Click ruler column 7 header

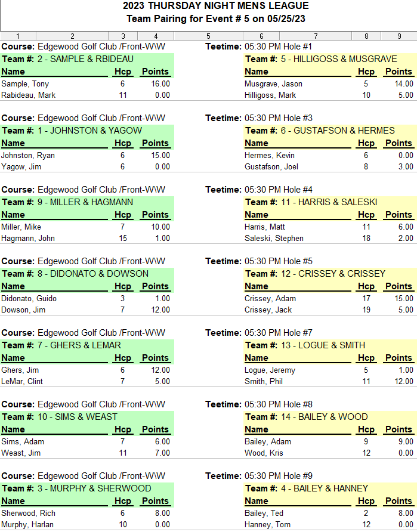316,36
